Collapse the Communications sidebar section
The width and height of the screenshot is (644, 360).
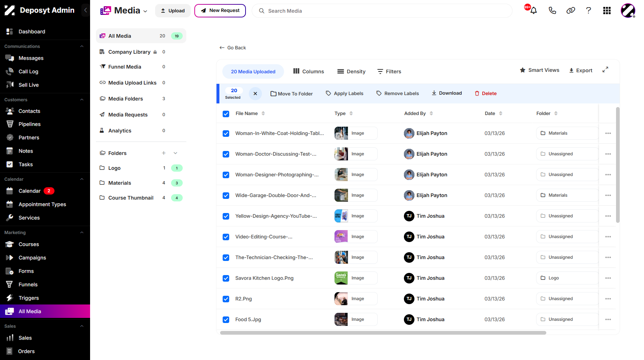[82, 46]
